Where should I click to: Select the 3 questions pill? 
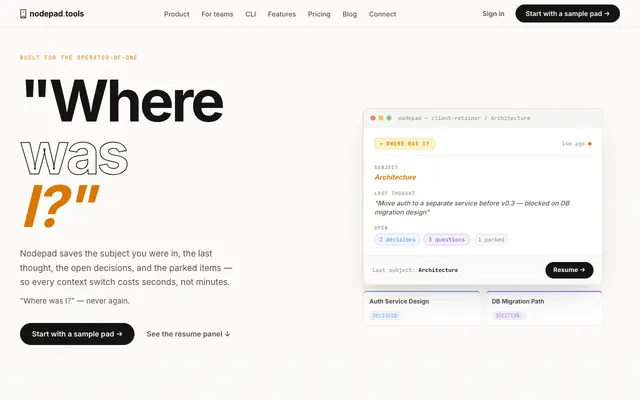pos(447,240)
